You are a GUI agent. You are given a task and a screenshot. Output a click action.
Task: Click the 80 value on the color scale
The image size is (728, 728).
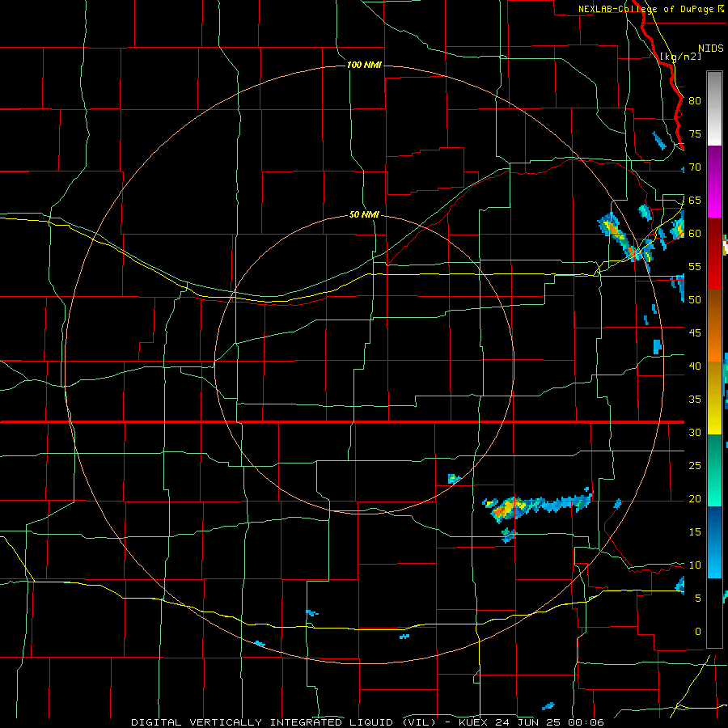[x=695, y=101]
